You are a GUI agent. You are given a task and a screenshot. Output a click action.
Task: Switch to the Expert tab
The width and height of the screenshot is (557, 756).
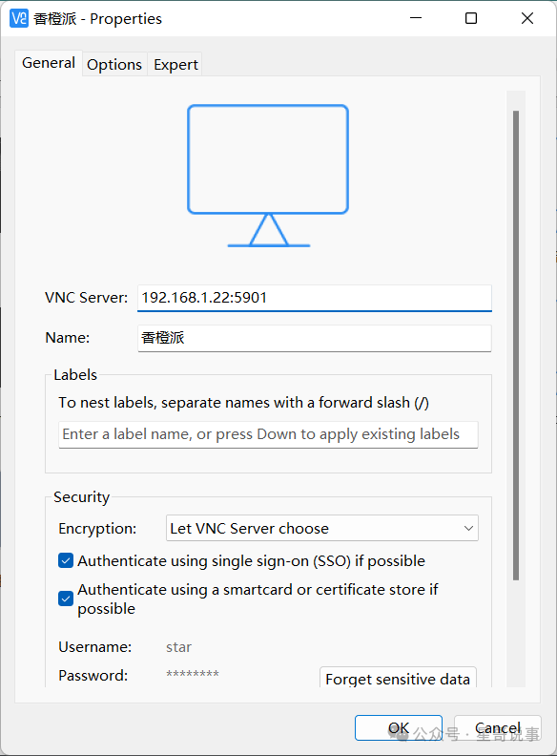[175, 64]
